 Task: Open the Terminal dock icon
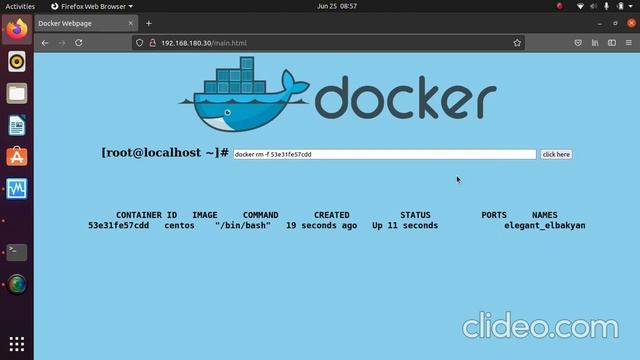point(17,252)
